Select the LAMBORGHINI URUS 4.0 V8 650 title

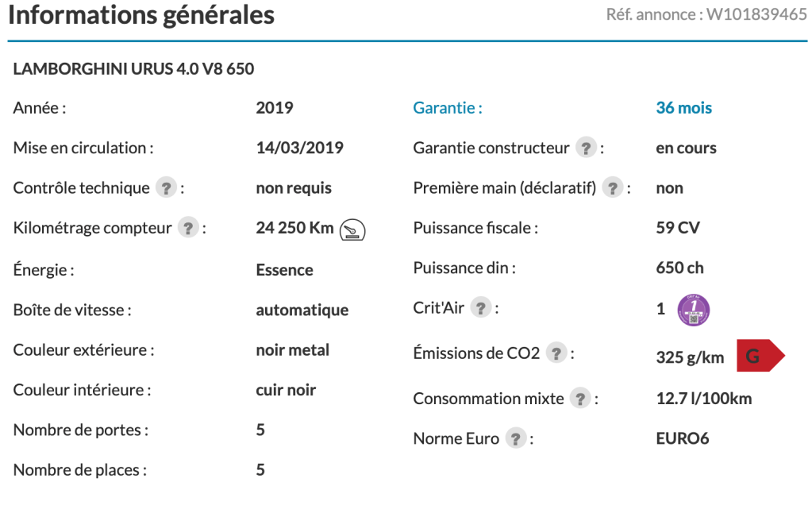(133, 69)
